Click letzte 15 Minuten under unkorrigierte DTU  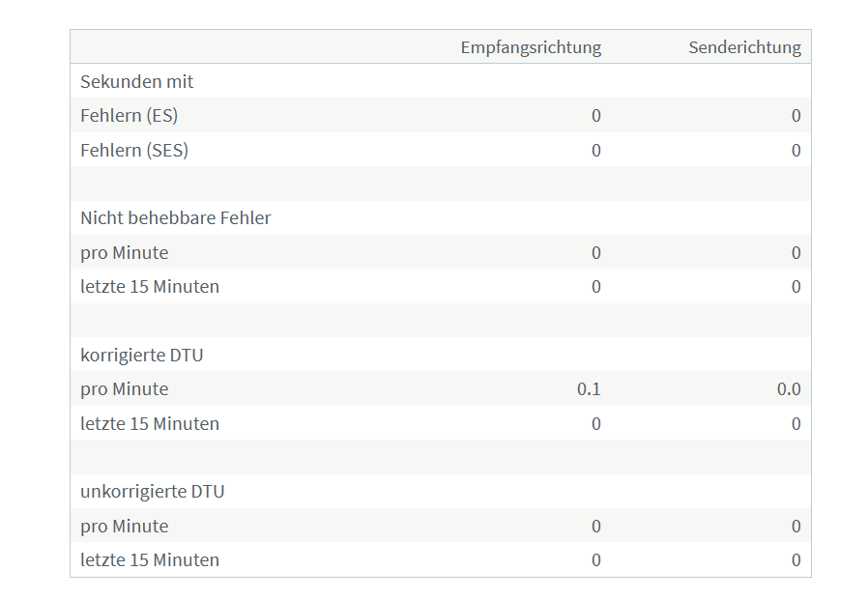150,560
